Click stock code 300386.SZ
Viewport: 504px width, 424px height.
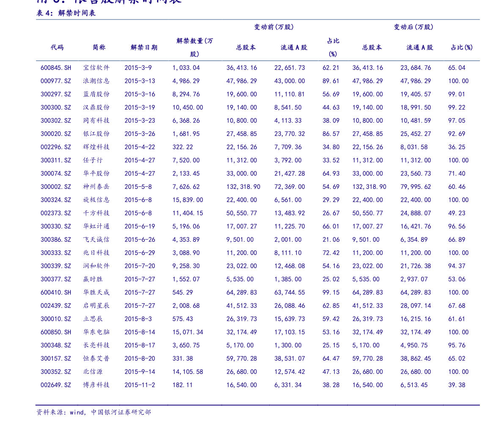pos(56,240)
